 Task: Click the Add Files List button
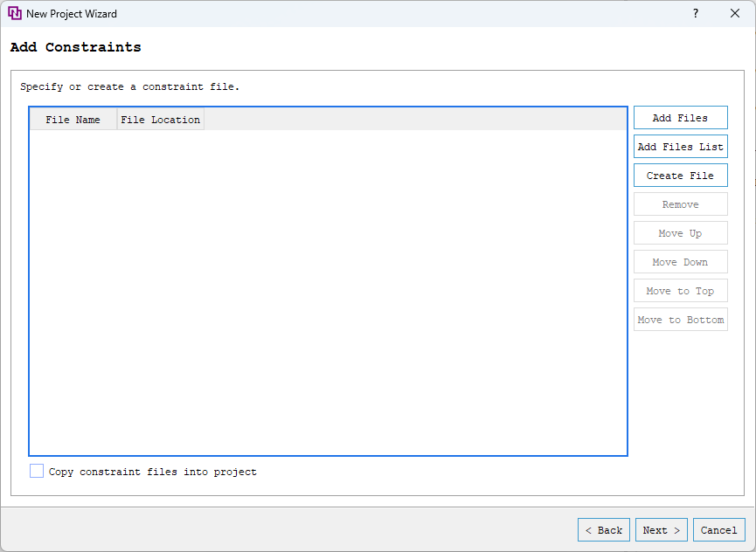click(680, 146)
